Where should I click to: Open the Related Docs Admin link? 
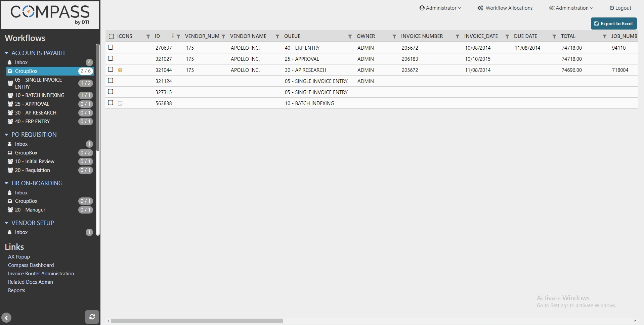tap(31, 282)
